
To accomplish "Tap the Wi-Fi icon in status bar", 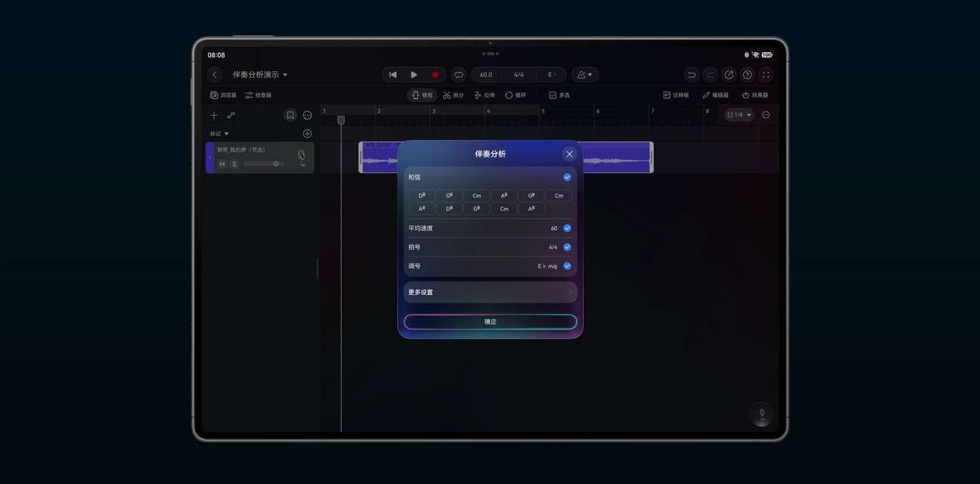I will (x=755, y=55).
